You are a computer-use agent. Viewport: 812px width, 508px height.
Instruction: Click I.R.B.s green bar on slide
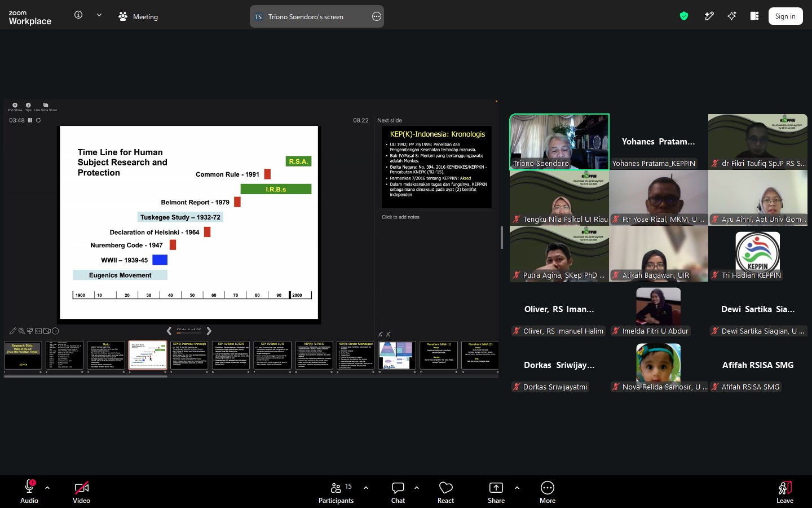[276, 189]
